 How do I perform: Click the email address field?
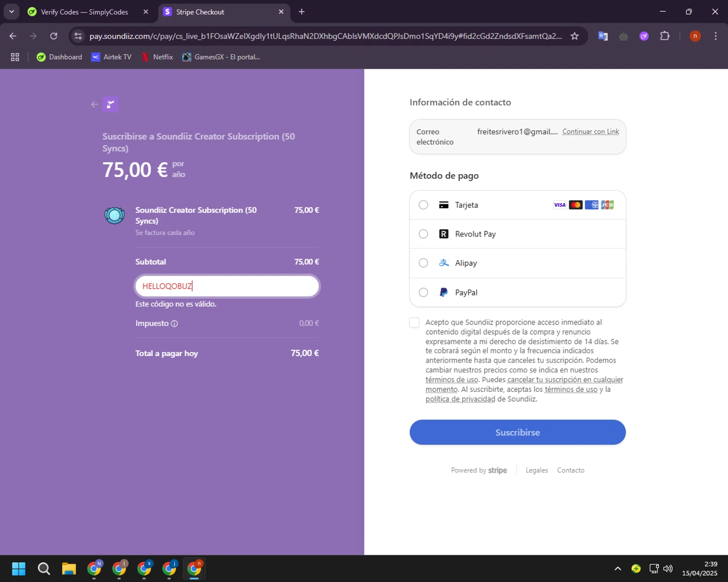click(517, 137)
